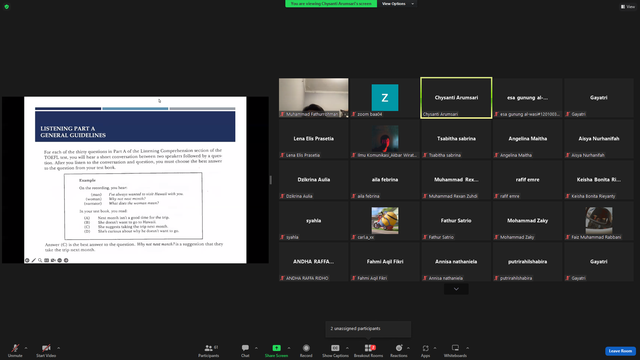Viewport: 640px width, 360px height.
Task: Open the Reactions menu
Action: [x=399, y=350]
